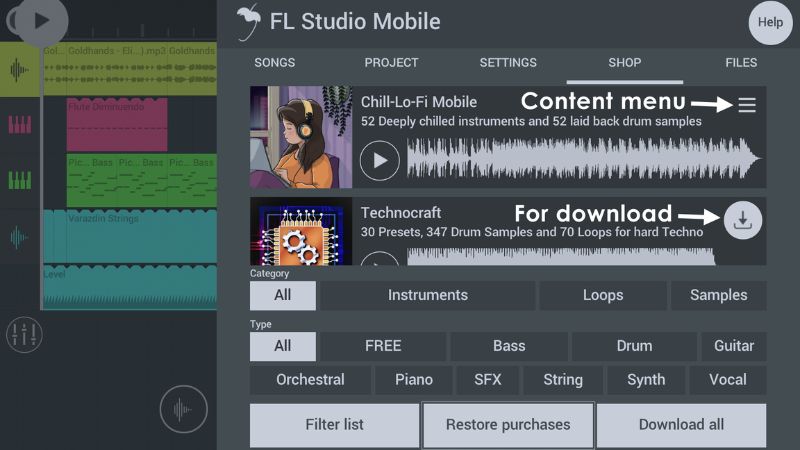
Task: Open the Help button
Action: coord(770,22)
